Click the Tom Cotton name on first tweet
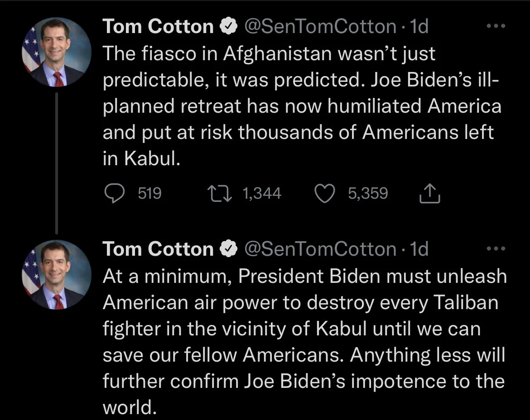The height and width of the screenshot is (420, 530). (158, 27)
